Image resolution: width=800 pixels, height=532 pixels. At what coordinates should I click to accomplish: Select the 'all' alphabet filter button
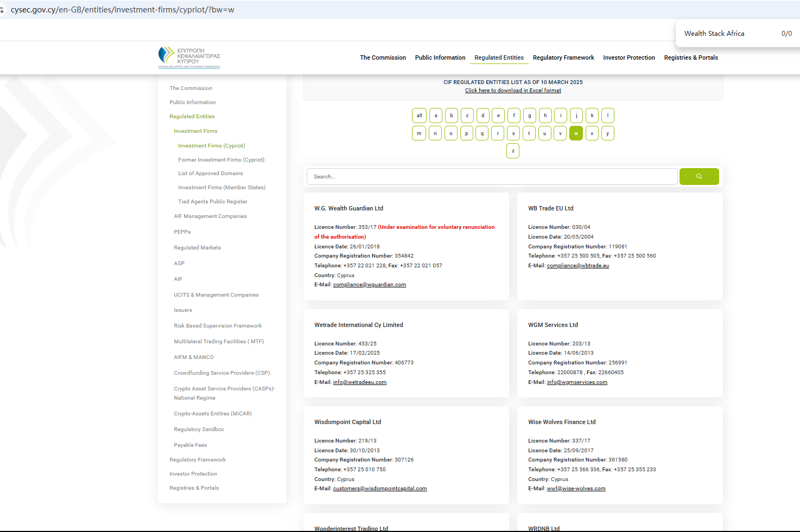[x=419, y=116]
